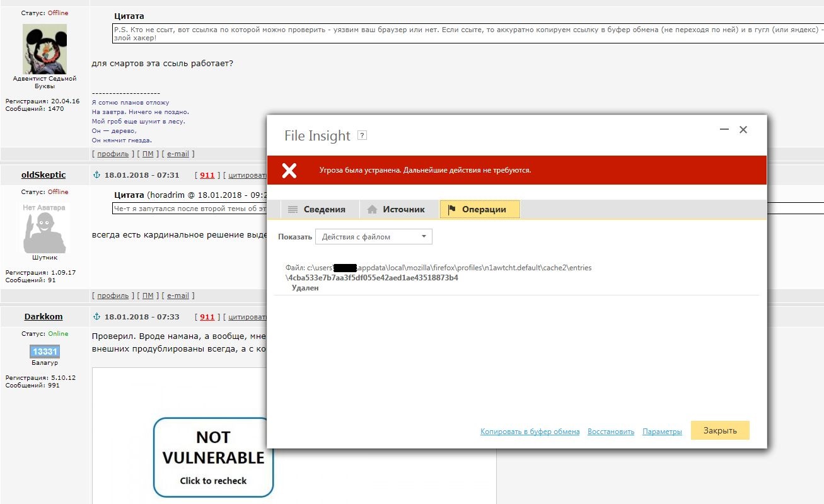Click Darkkom's Статус: Online text

[45, 334]
